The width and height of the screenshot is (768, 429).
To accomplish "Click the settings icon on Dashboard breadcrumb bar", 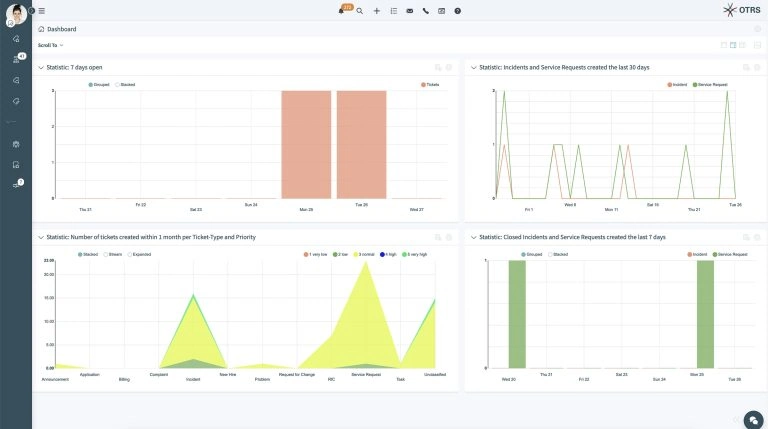I will point(757,29).
